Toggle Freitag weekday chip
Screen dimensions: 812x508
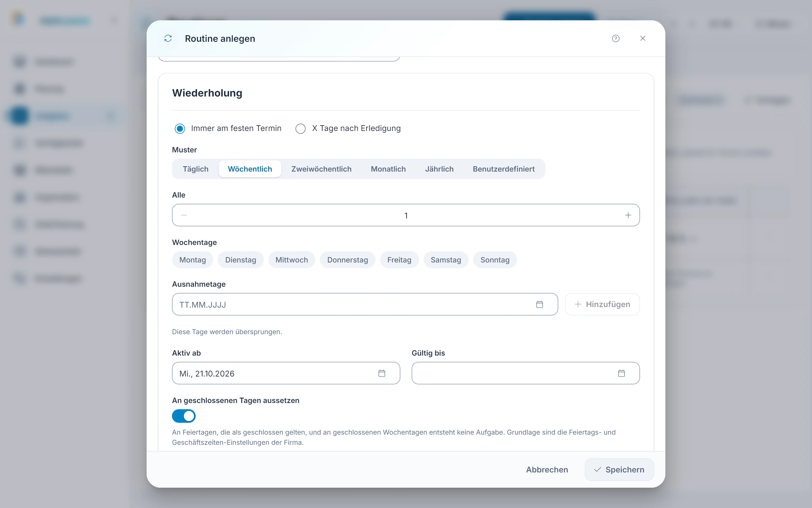(399, 260)
